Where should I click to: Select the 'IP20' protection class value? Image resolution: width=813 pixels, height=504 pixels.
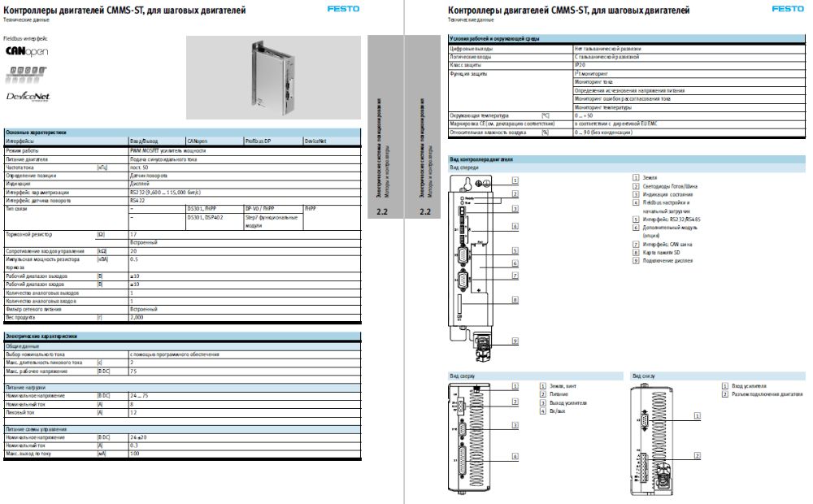click(580, 65)
